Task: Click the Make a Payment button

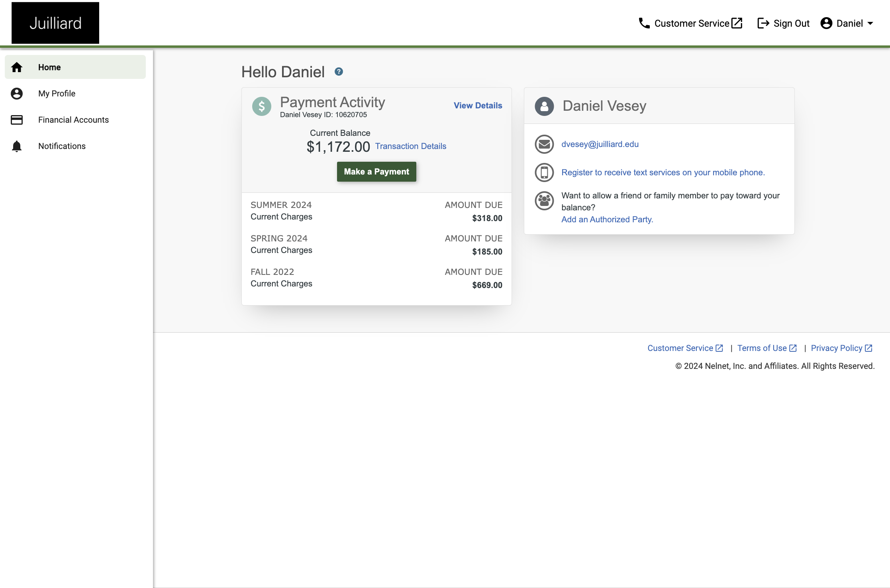Action: tap(376, 172)
